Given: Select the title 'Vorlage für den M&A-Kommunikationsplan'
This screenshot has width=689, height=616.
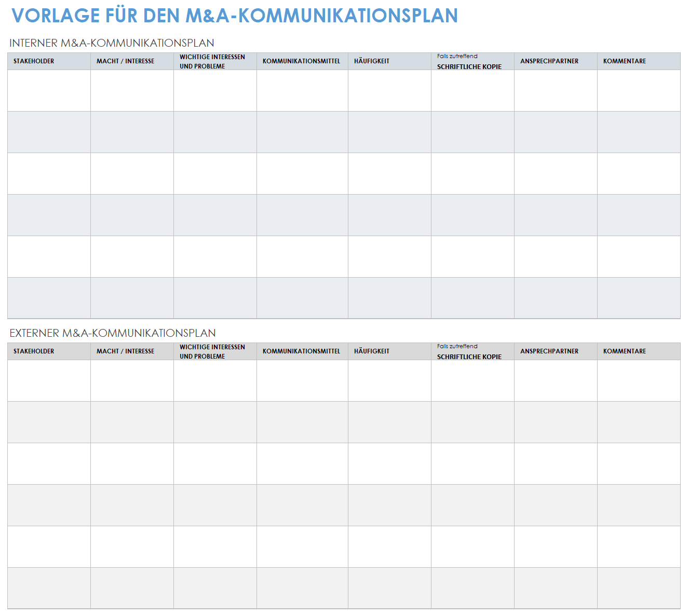Looking at the screenshot, I should (235, 16).
